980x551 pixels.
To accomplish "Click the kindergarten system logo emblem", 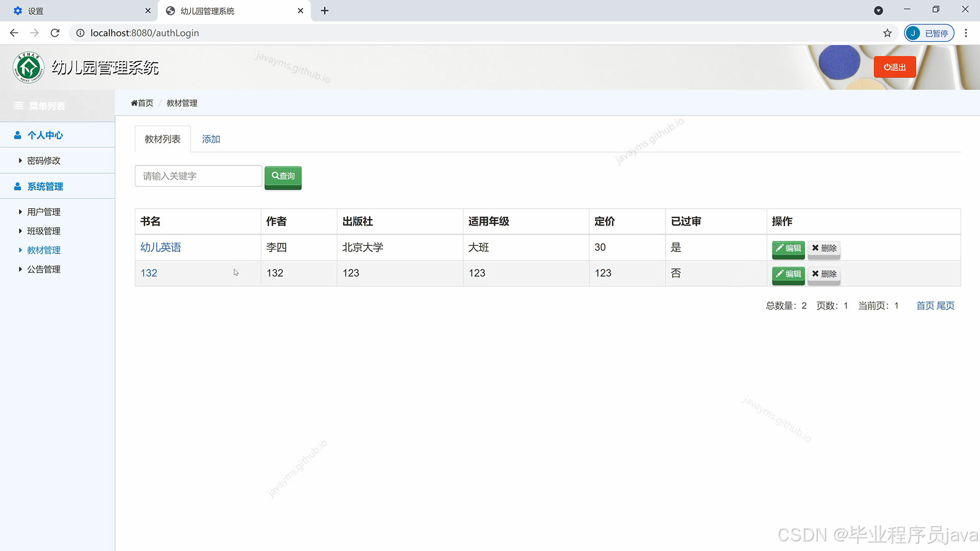I will click(29, 67).
